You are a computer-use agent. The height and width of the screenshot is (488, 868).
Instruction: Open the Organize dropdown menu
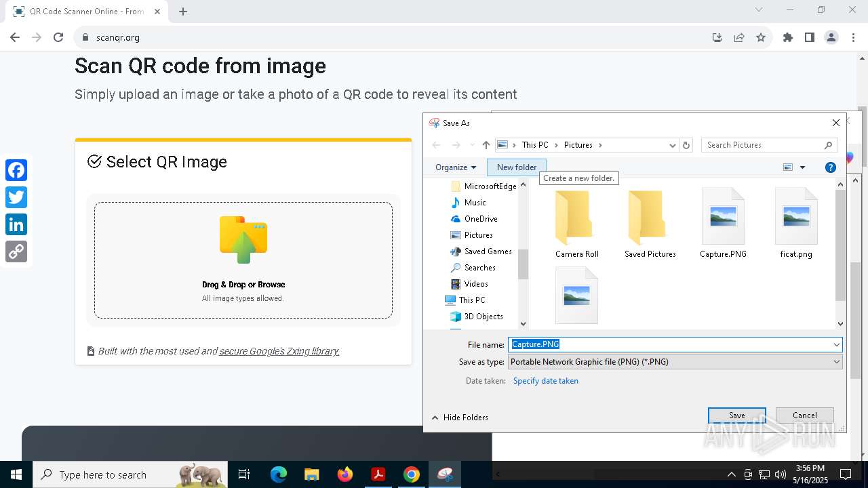tap(456, 167)
